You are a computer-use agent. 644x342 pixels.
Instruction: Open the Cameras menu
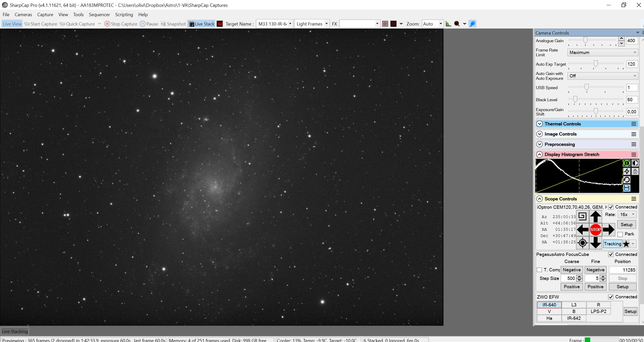(x=23, y=15)
